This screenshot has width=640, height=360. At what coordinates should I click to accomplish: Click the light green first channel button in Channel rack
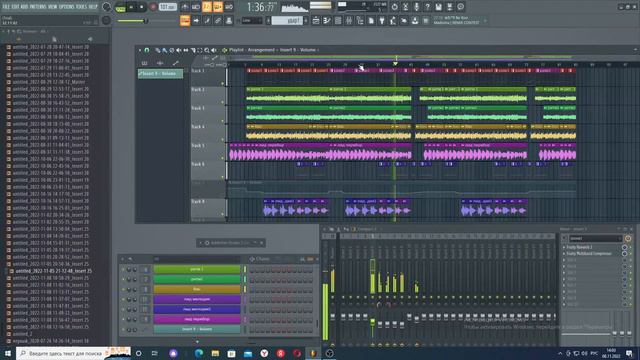click(x=197, y=269)
